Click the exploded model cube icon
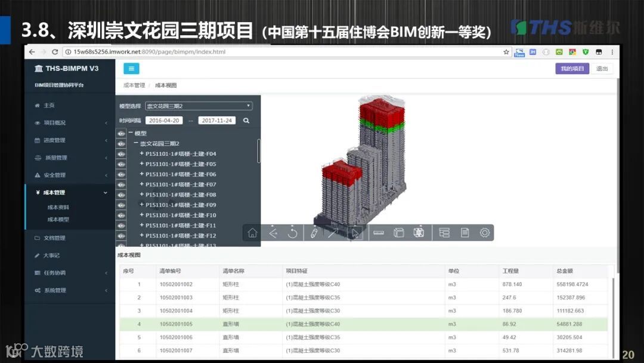The height and width of the screenshot is (363, 644). [419, 233]
